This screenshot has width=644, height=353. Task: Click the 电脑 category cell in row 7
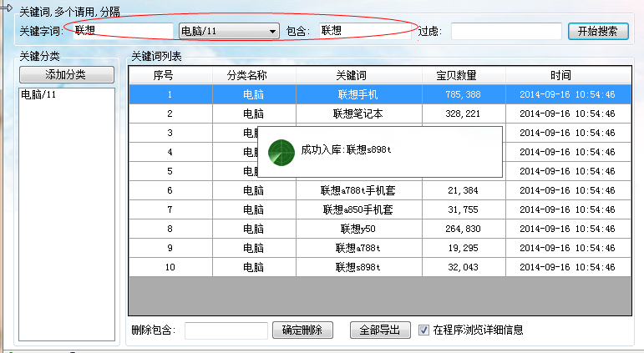(x=254, y=209)
